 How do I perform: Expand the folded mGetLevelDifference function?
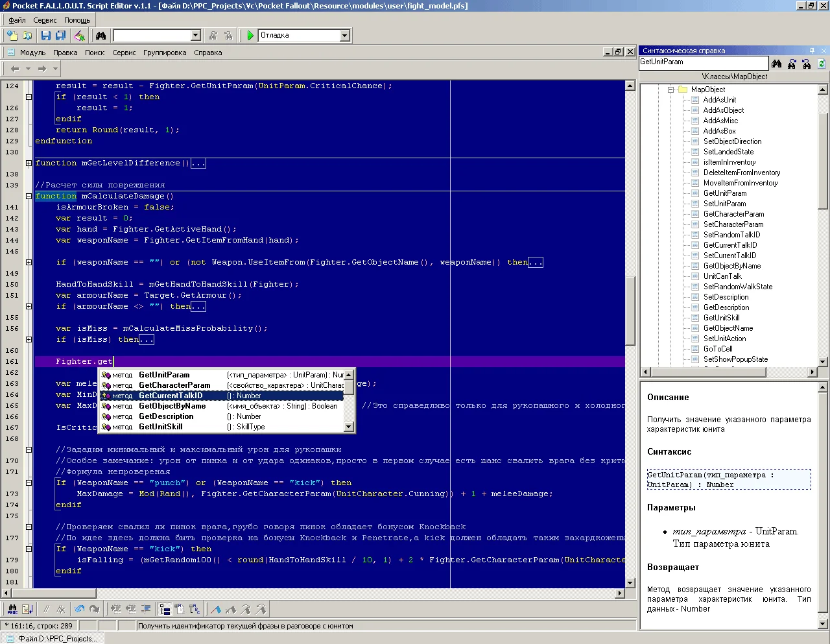coord(29,163)
